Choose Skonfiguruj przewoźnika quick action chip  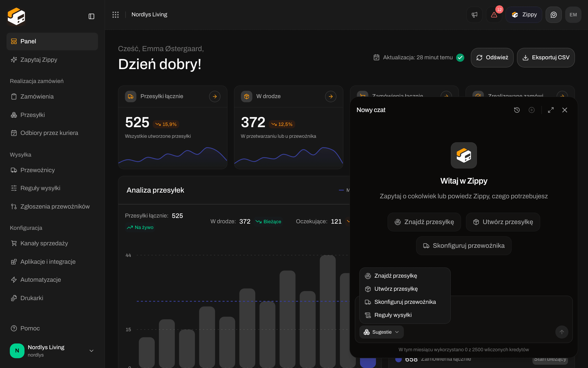(x=464, y=246)
